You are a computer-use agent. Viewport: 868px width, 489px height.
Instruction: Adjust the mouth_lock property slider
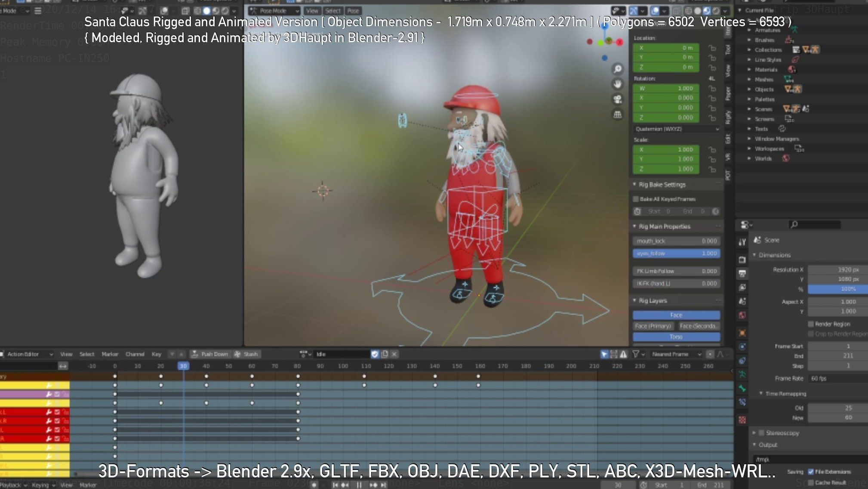coord(676,241)
